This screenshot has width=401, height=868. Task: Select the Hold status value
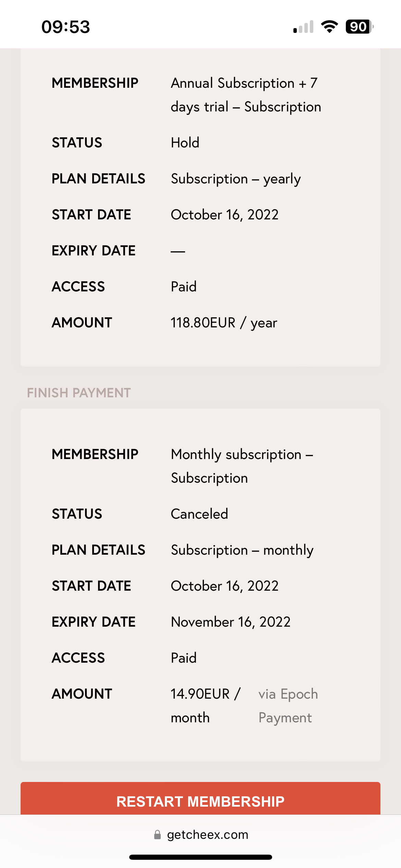pos(185,143)
